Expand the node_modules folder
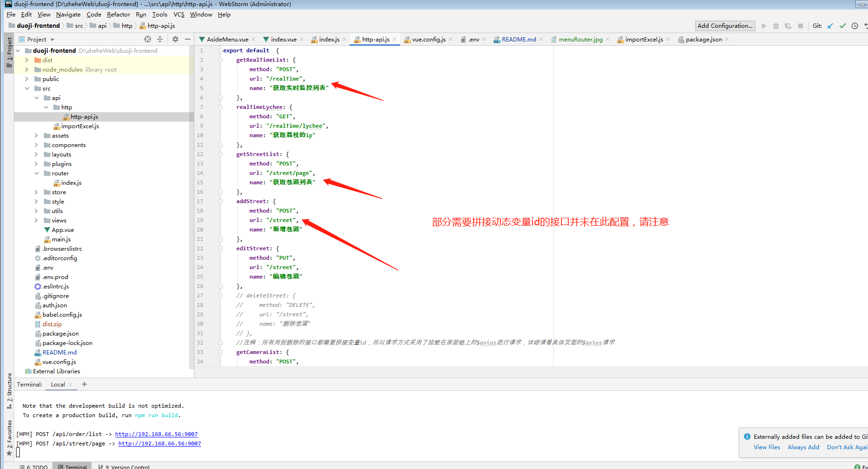Screen dimensions: 868x469 tap(27, 69)
